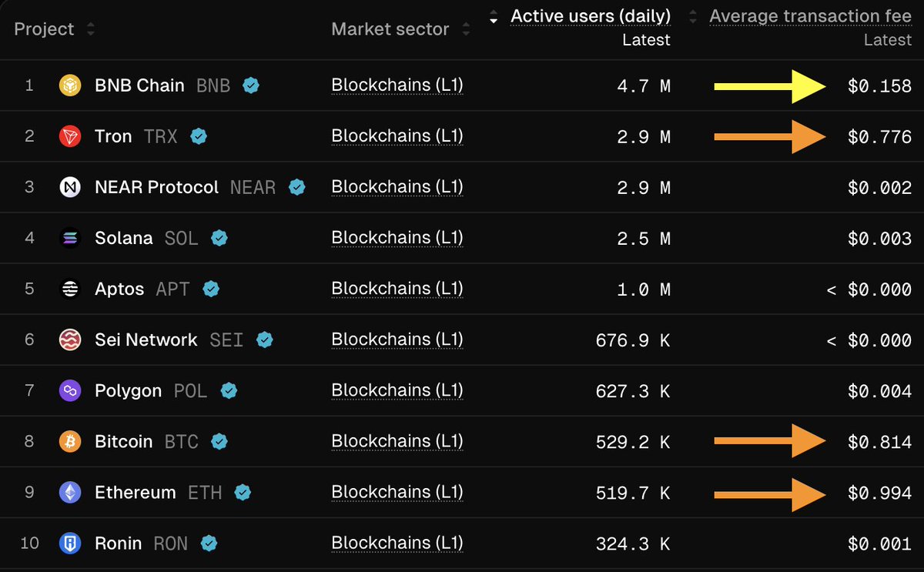Toggle sort arrows beside Average transaction fee
This screenshot has height=572, width=924.
(692, 16)
